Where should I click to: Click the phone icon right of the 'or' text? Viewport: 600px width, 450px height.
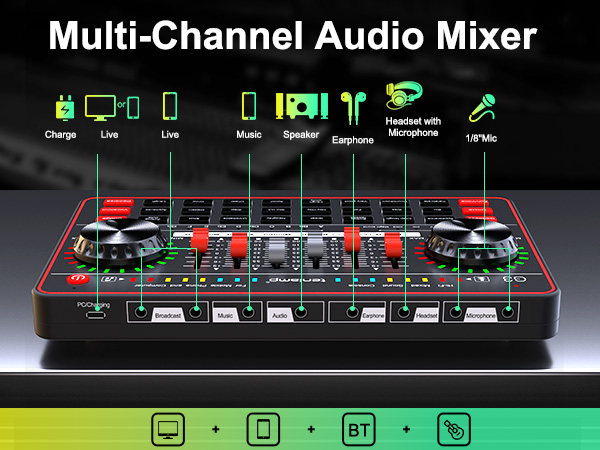(133, 108)
